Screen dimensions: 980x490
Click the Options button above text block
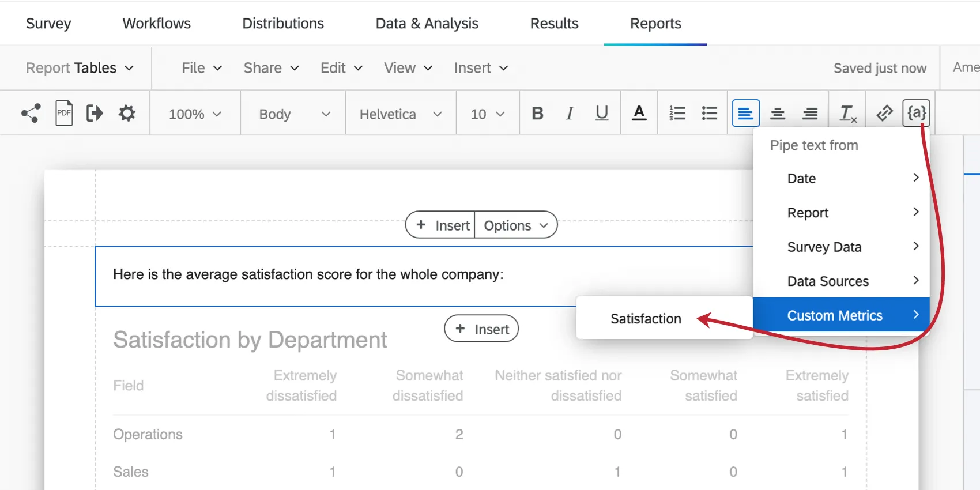515,225
